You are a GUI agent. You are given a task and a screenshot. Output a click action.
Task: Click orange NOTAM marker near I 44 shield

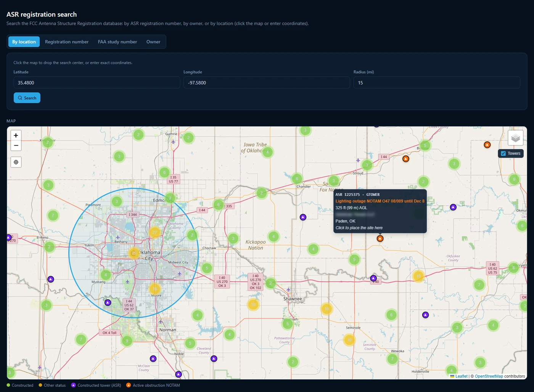click(x=406, y=159)
